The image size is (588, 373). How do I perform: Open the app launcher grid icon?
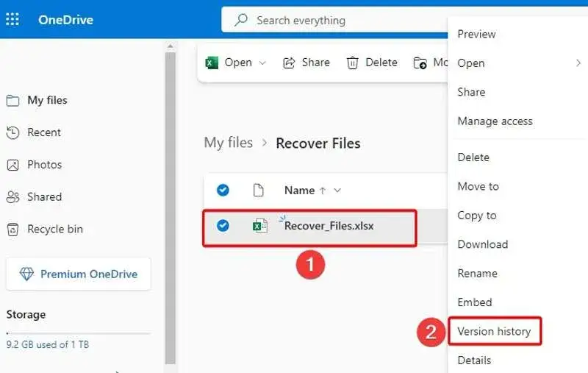12,19
